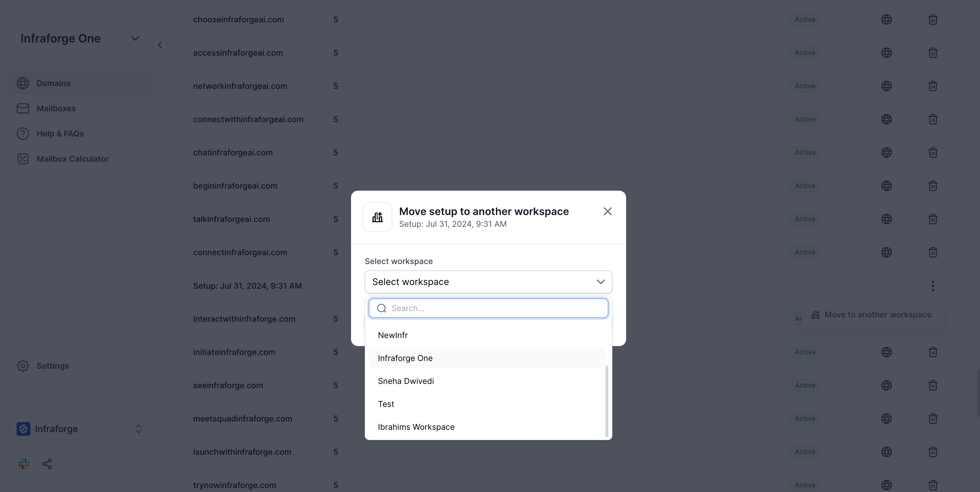Click workspace list scrollbar

(606, 401)
